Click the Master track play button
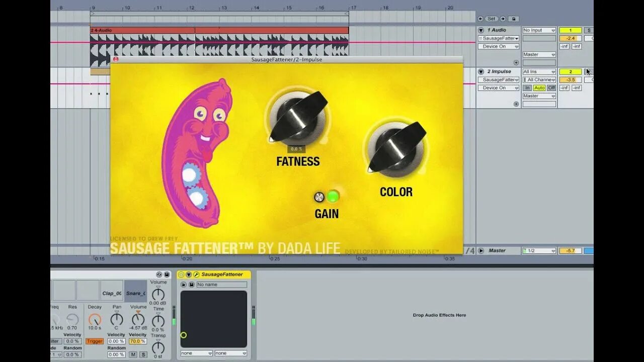The height and width of the screenshot is (362, 644). pyautogui.click(x=481, y=250)
